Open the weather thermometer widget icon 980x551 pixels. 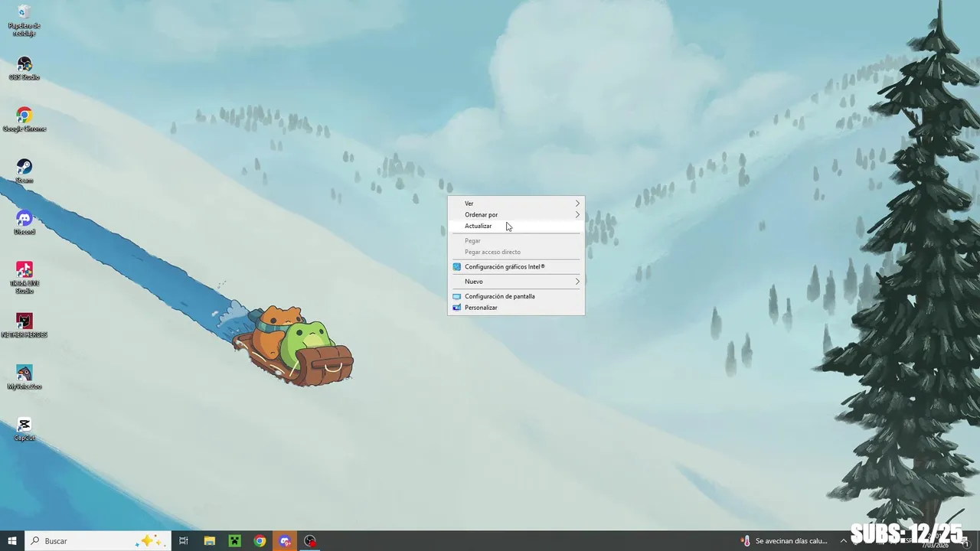pos(746,541)
